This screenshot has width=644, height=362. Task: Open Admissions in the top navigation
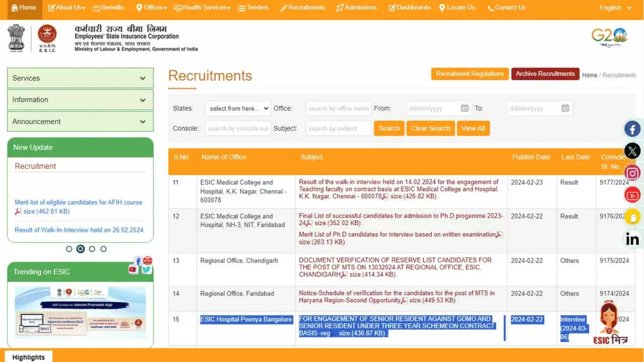[356, 8]
